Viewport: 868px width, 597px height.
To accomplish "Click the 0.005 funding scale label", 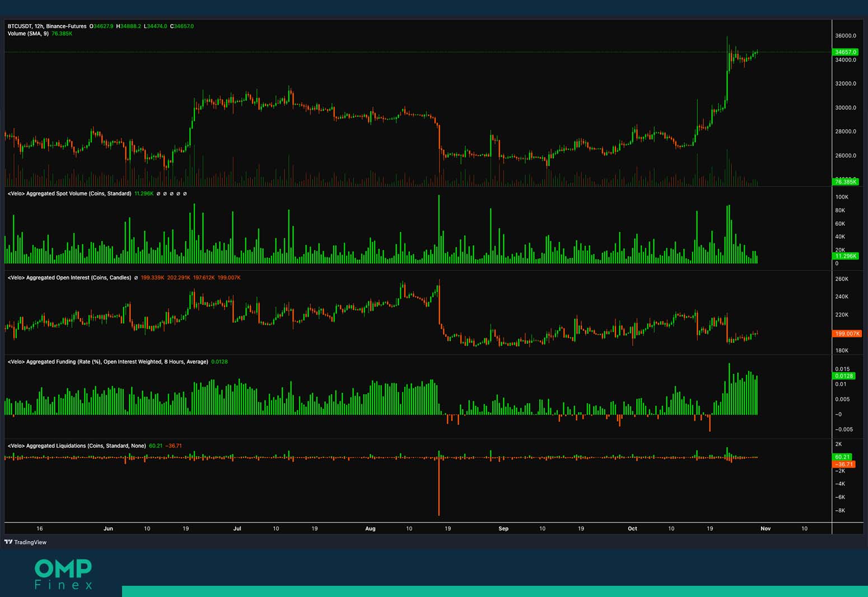I will 842,399.
